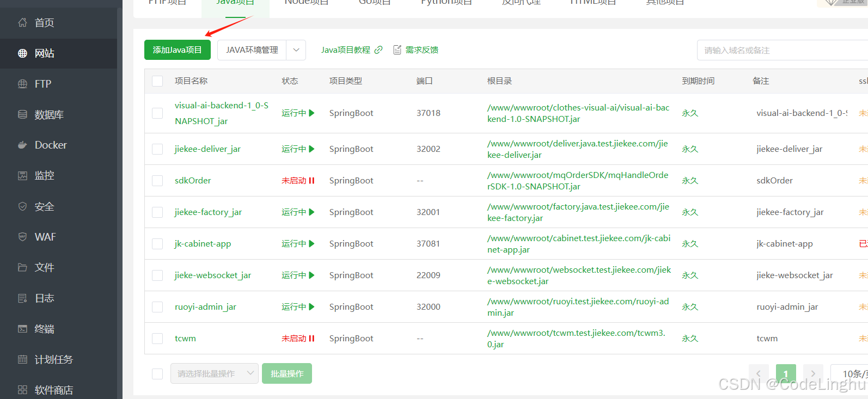Open the 数据库 menu in sidebar
The height and width of the screenshot is (399, 868).
coord(58,114)
